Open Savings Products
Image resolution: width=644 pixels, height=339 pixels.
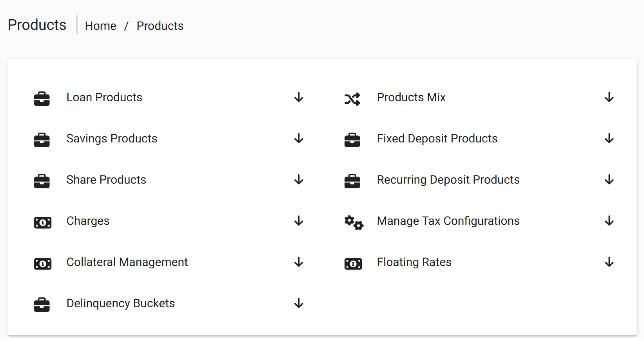[112, 139]
